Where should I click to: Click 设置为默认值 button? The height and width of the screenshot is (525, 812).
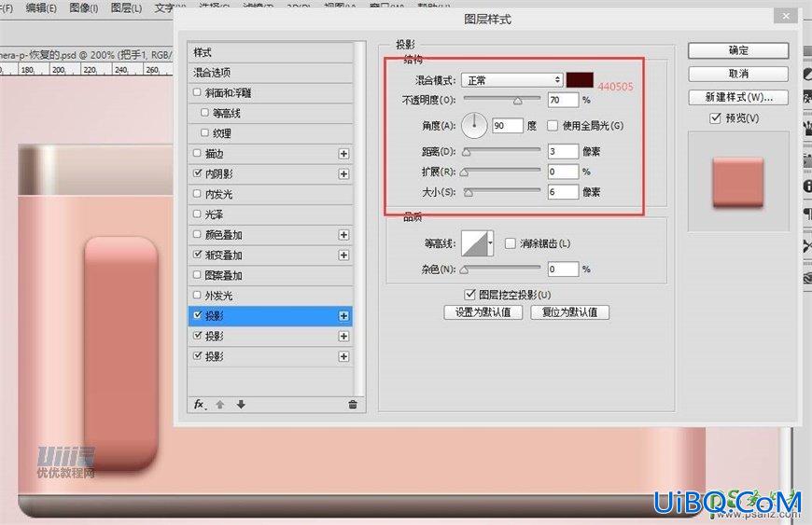(483, 312)
